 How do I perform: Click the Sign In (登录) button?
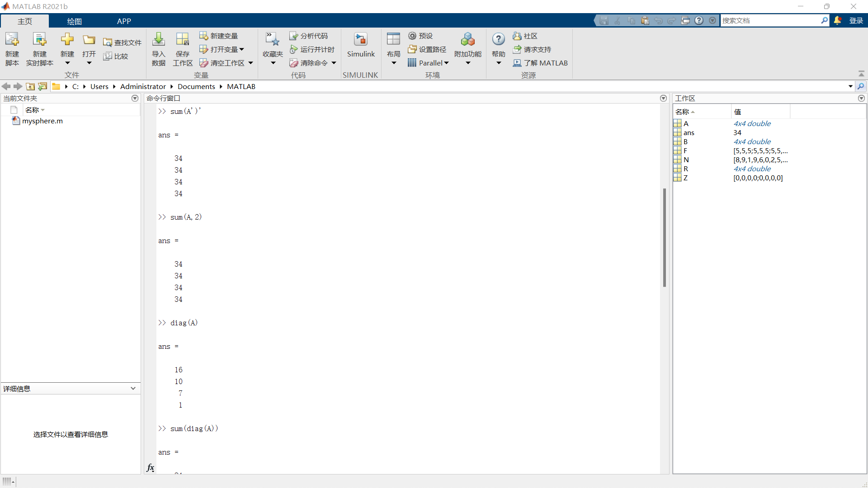pos(856,20)
